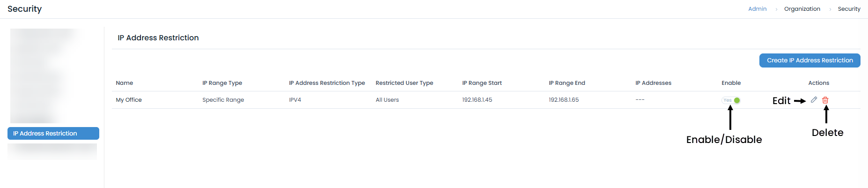Select the Security breadcrumb item
This screenshot has width=868, height=188.
(x=849, y=9)
